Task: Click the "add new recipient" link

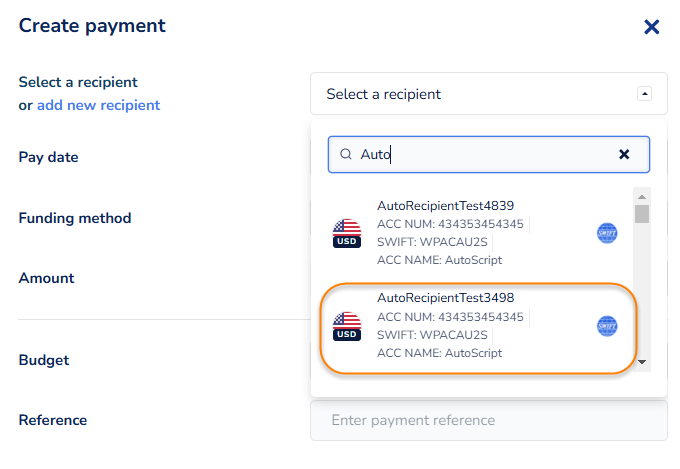Action: click(x=98, y=105)
